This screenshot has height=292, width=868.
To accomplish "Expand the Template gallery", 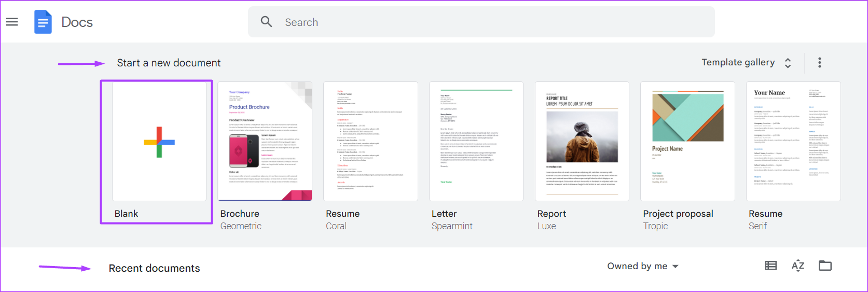I will point(738,62).
